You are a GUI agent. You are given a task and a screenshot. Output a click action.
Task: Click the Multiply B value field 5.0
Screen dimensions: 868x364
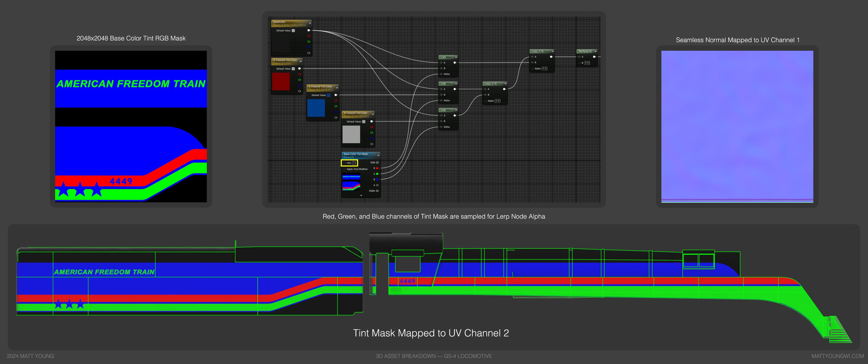click(587, 63)
